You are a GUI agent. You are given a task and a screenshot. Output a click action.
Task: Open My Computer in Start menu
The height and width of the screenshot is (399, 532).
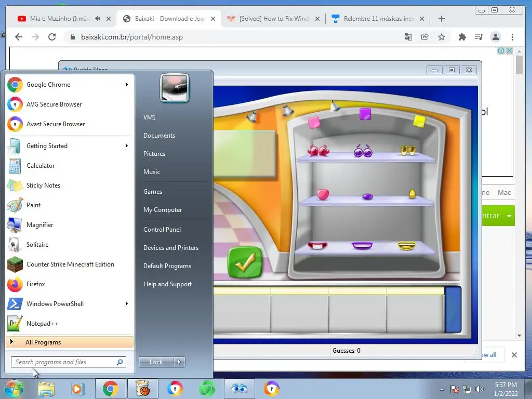tap(163, 210)
